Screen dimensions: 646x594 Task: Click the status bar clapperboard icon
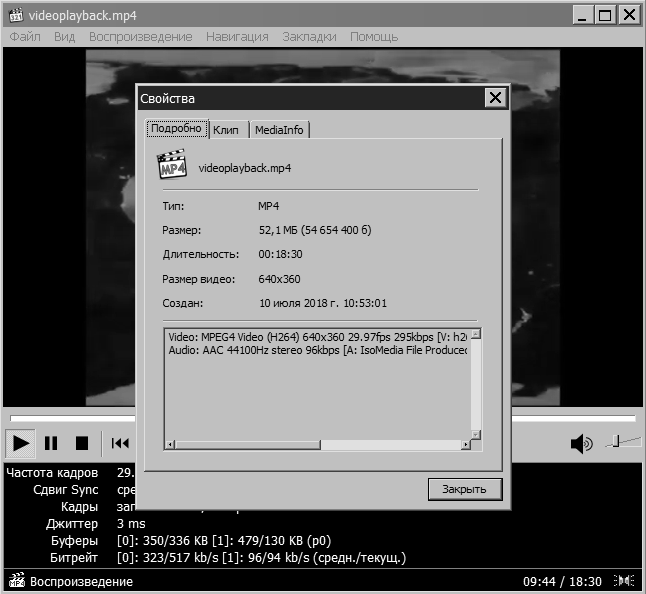[16, 580]
